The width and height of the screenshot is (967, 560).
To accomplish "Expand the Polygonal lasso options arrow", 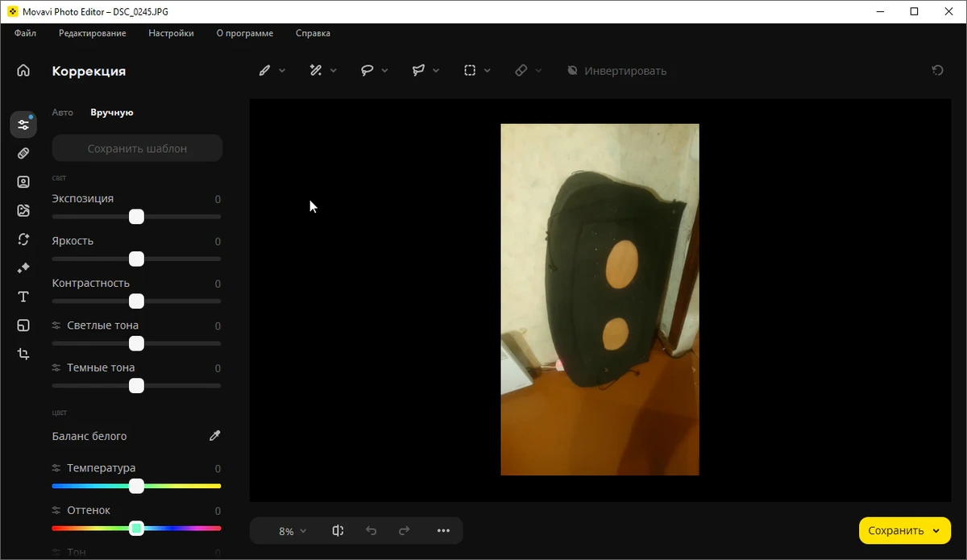I will [x=436, y=71].
